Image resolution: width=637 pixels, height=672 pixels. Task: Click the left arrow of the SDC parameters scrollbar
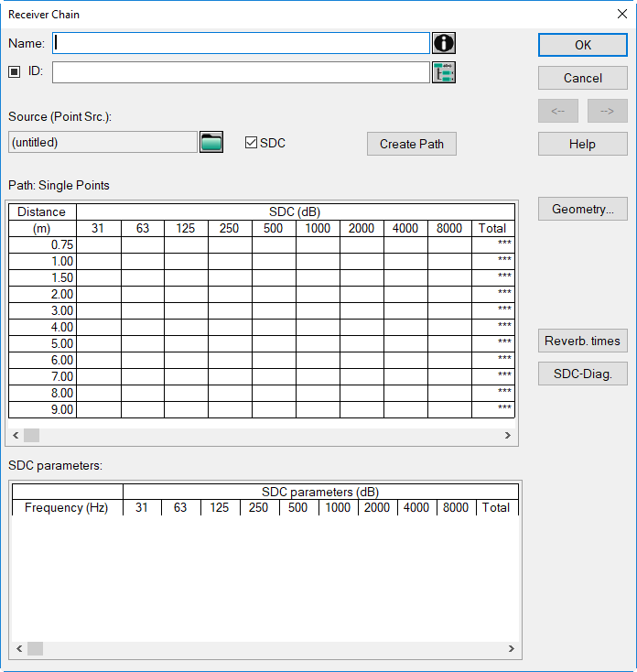pos(19,648)
